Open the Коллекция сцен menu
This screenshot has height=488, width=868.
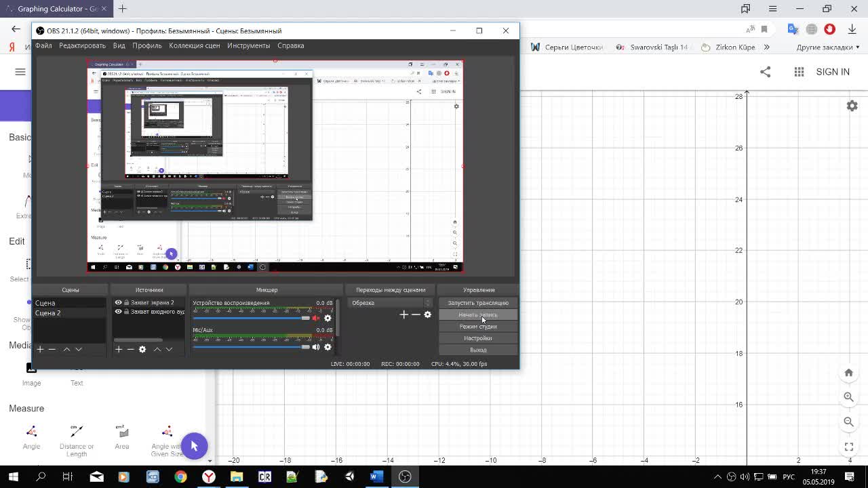pyautogui.click(x=195, y=45)
